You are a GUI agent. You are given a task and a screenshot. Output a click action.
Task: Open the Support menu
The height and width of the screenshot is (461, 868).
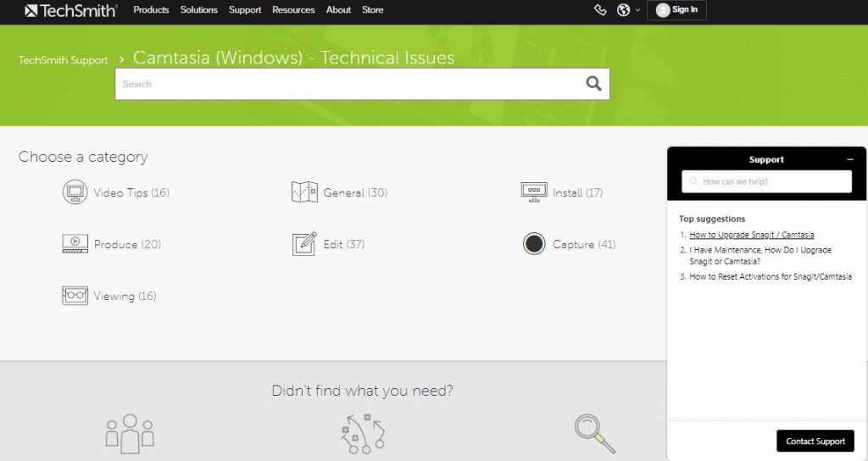click(245, 10)
